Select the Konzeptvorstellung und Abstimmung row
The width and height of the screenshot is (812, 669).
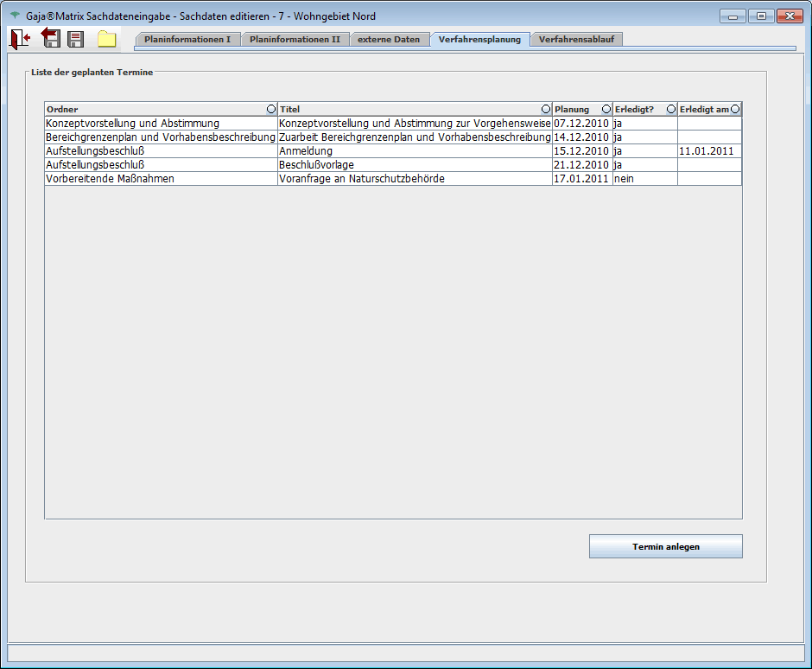161,124
